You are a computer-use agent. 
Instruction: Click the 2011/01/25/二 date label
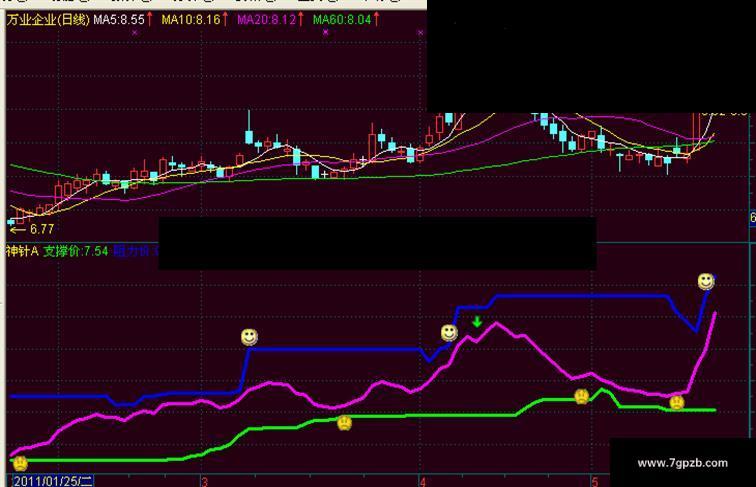coord(53,481)
